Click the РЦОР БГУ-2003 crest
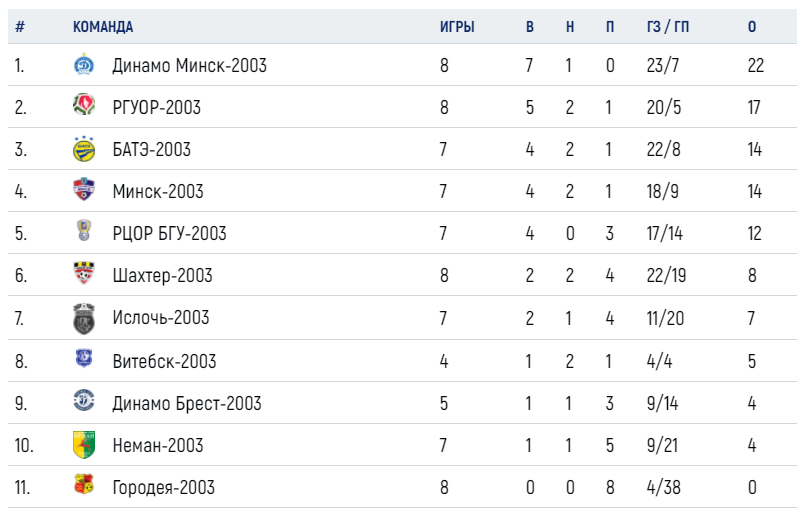This screenshot has height=515, width=807. (84, 230)
